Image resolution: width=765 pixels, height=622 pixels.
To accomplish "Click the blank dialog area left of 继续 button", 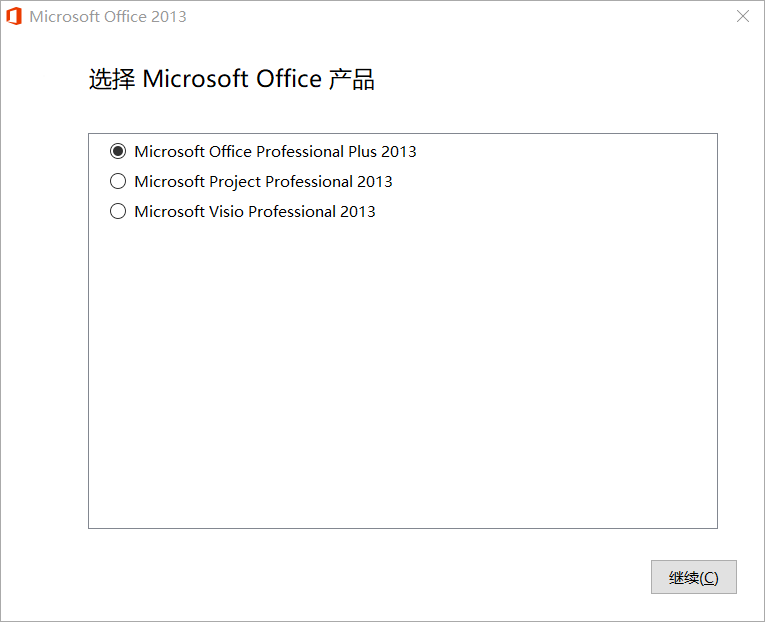I will [400, 577].
